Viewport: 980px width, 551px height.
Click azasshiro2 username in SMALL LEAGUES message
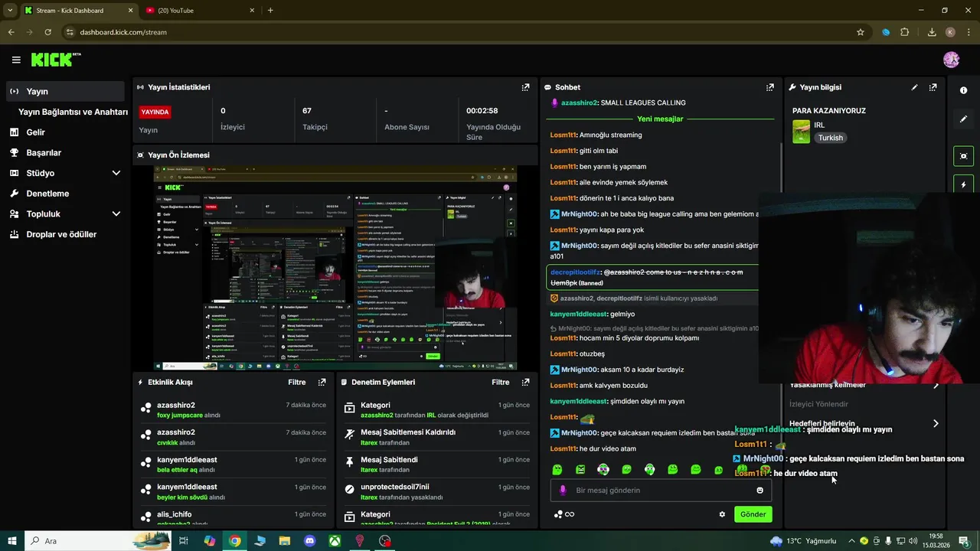[579, 103]
